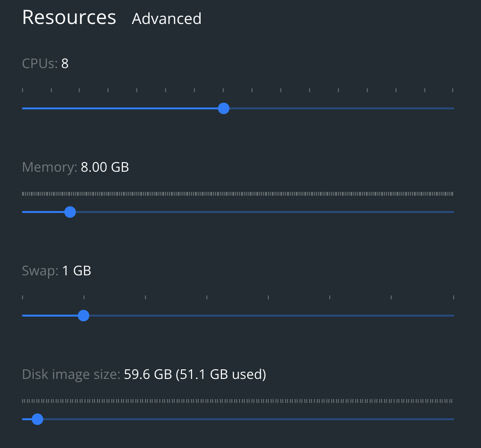Click the CPUs slider handle

click(223, 108)
